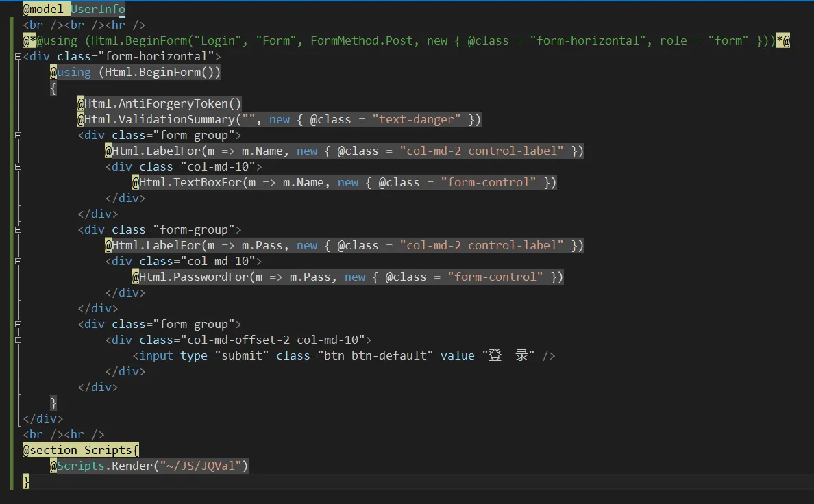Screen dimensions: 814x504
Task: Click the submit input's value "登 录"
Action: coord(508,356)
